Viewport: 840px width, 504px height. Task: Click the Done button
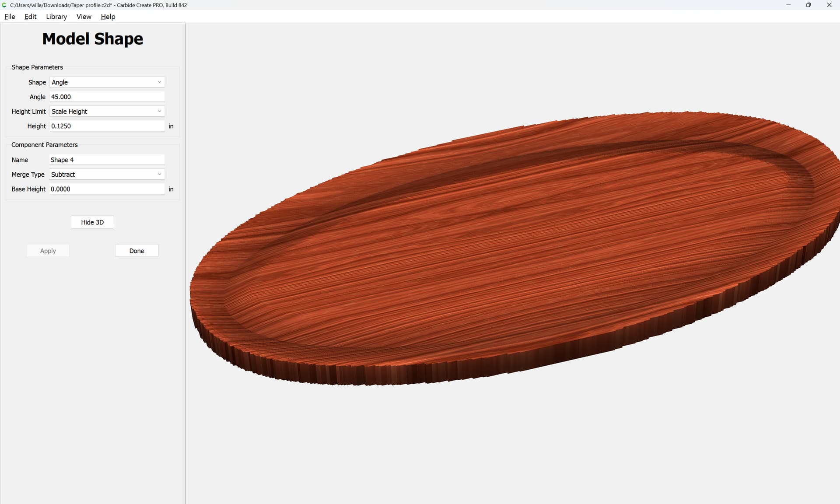point(136,251)
